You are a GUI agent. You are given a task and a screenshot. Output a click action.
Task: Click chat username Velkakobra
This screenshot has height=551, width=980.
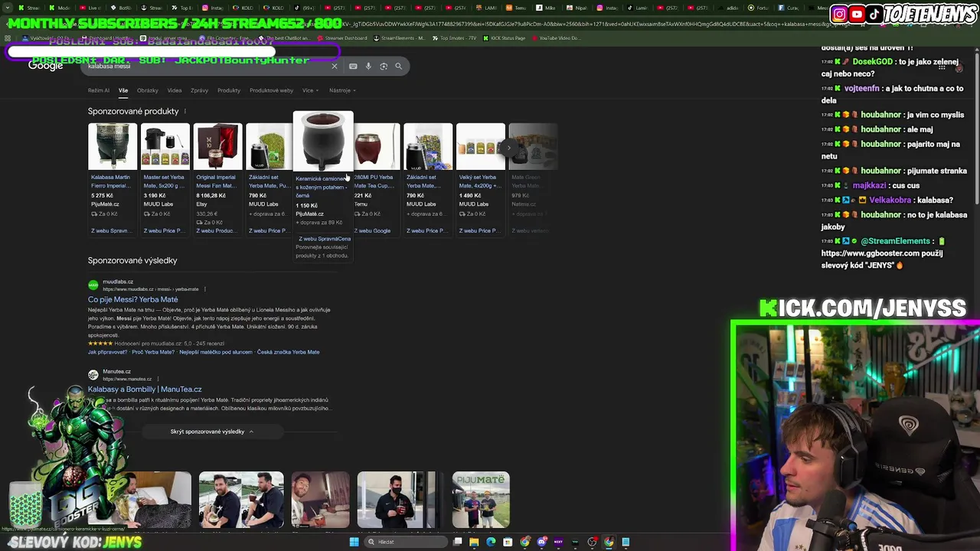[890, 201]
